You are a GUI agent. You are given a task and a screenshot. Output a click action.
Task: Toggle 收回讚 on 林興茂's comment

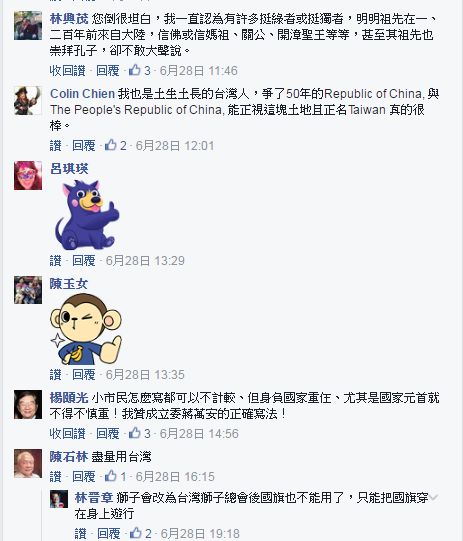click(67, 71)
